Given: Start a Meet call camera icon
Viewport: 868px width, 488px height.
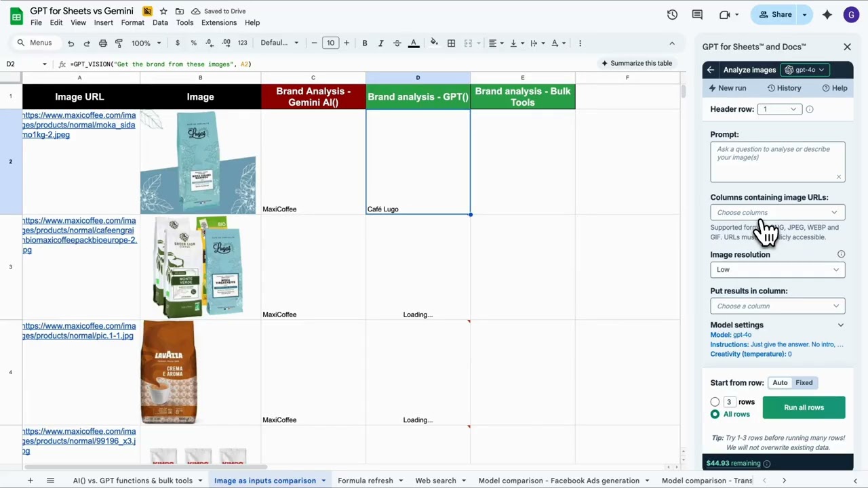Looking at the screenshot, I should [725, 14].
